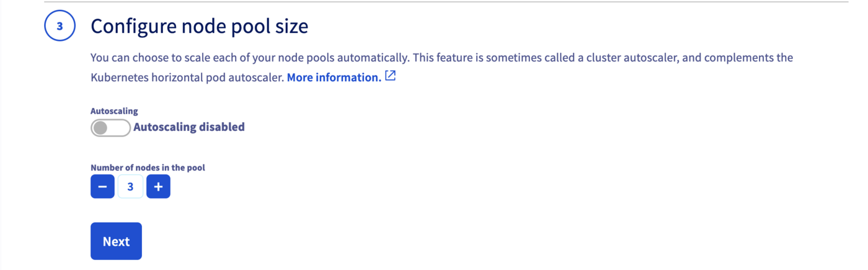Click the small "Autoscaling" field caption

[x=114, y=111]
